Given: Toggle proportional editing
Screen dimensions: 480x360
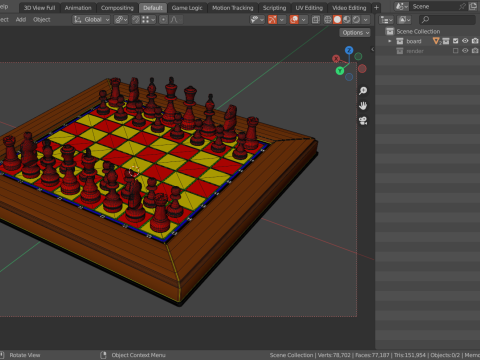Looking at the screenshot, I should point(163,20).
